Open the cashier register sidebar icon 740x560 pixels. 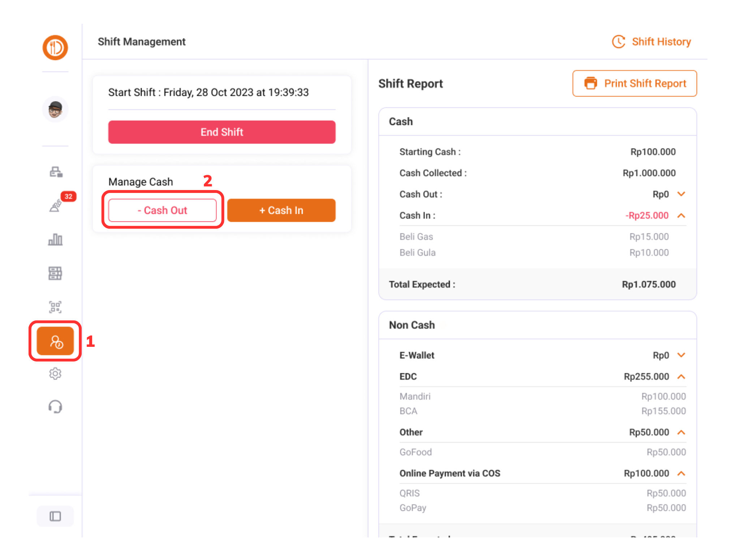click(x=56, y=172)
